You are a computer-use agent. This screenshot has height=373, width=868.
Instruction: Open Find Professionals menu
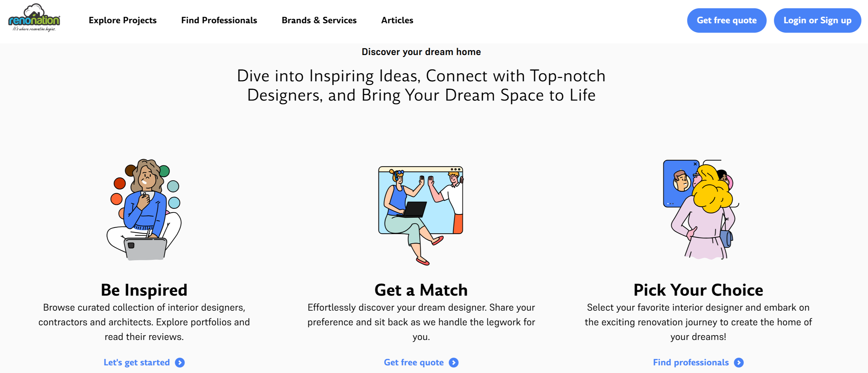[x=219, y=20]
